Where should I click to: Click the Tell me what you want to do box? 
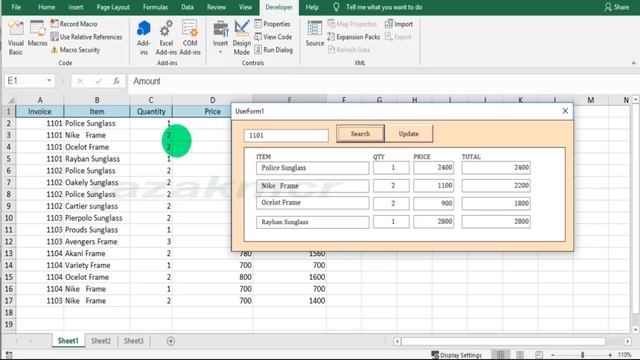point(379,7)
